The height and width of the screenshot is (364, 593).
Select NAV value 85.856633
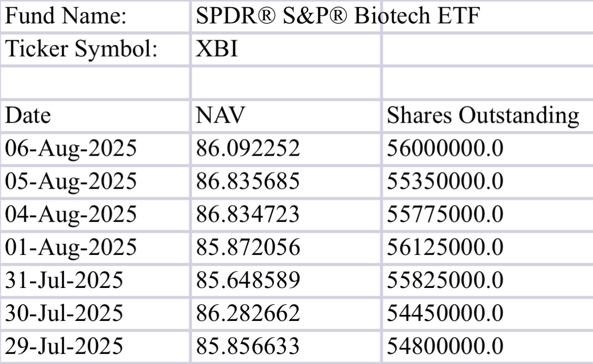click(286, 346)
